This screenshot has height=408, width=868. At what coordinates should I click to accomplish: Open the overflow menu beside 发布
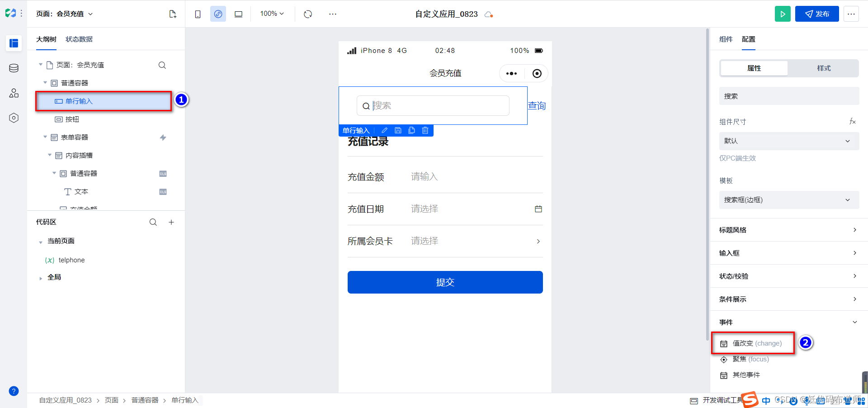point(851,14)
